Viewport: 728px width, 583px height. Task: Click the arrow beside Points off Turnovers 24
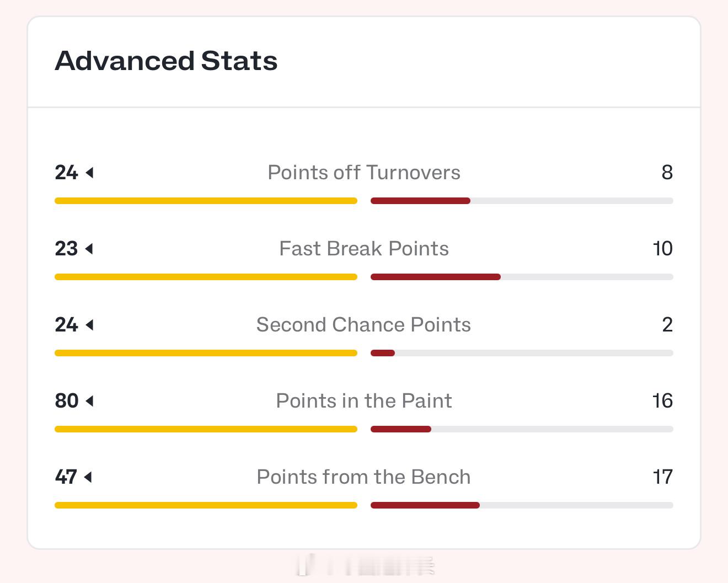tap(90, 173)
